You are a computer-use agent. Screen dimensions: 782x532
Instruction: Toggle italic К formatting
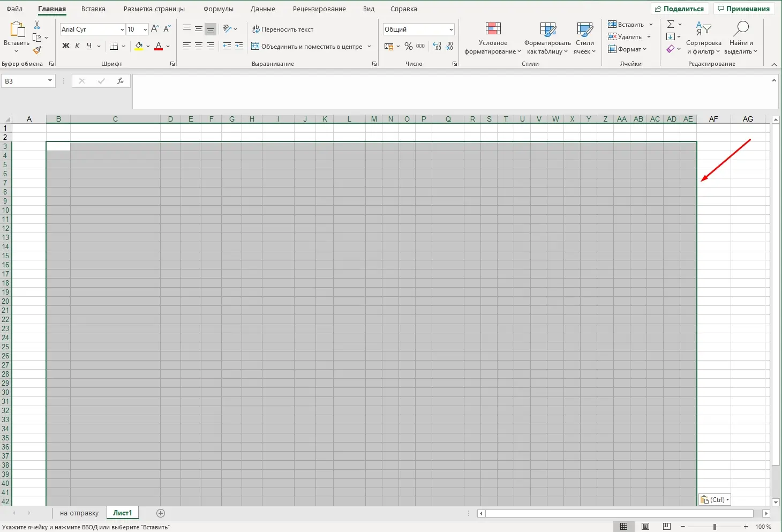(x=78, y=46)
